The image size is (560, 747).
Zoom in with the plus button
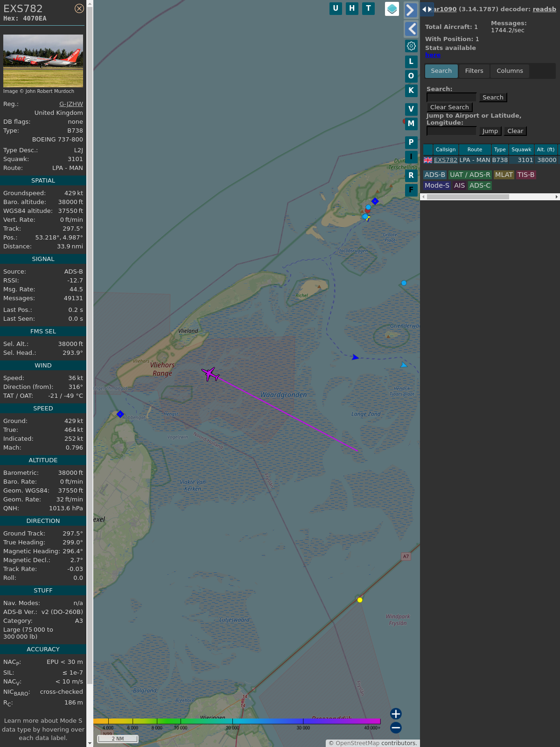coord(396,713)
